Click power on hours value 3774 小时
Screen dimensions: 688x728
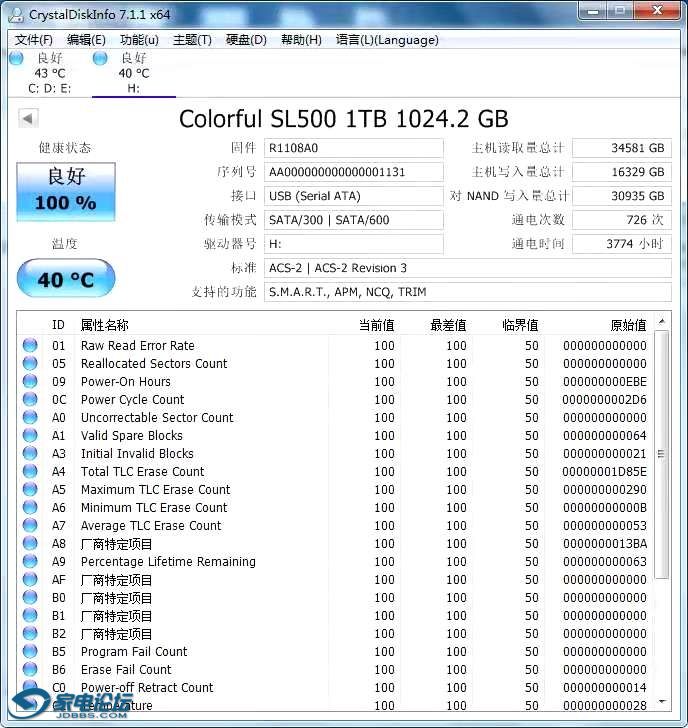[622, 244]
